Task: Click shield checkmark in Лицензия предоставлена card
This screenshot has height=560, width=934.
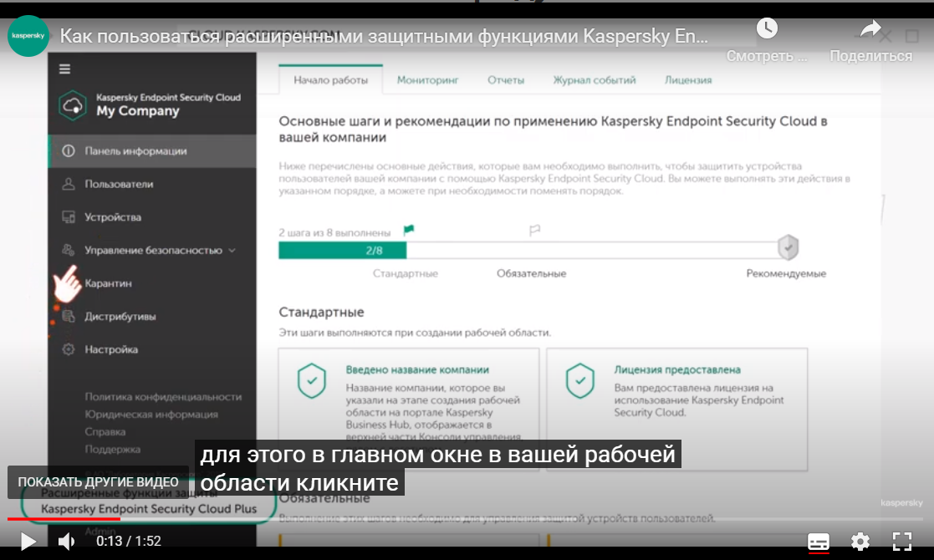Action: [x=580, y=381]
